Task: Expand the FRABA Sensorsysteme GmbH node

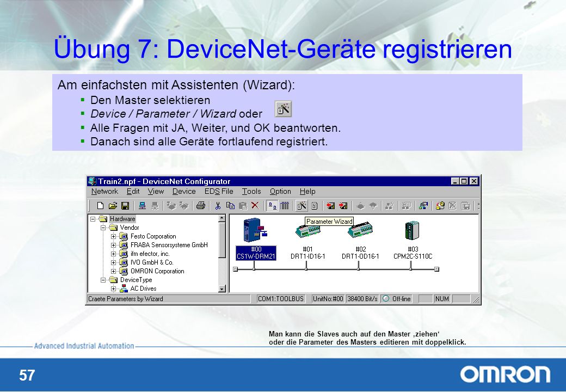Action: [x=113, y=245]
